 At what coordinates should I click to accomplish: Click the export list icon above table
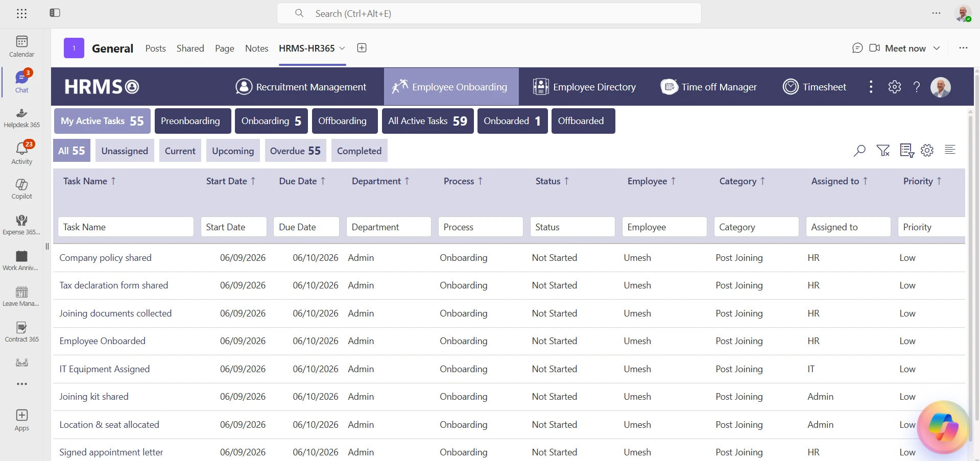point(907,151)
